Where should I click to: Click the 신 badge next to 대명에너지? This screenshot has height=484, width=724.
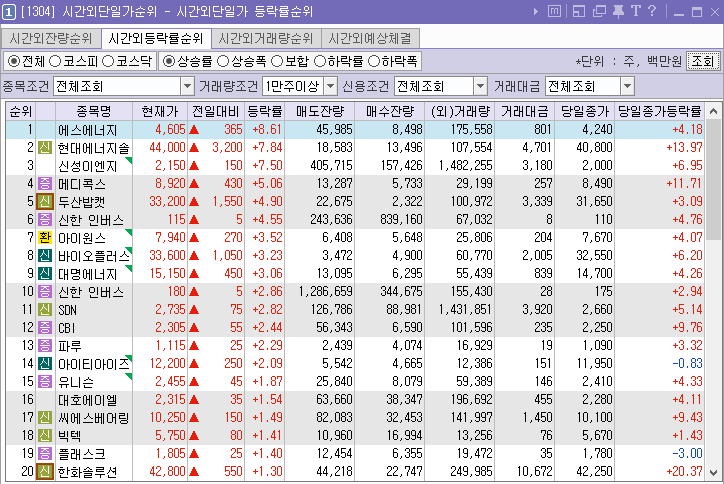click(45, 274)
